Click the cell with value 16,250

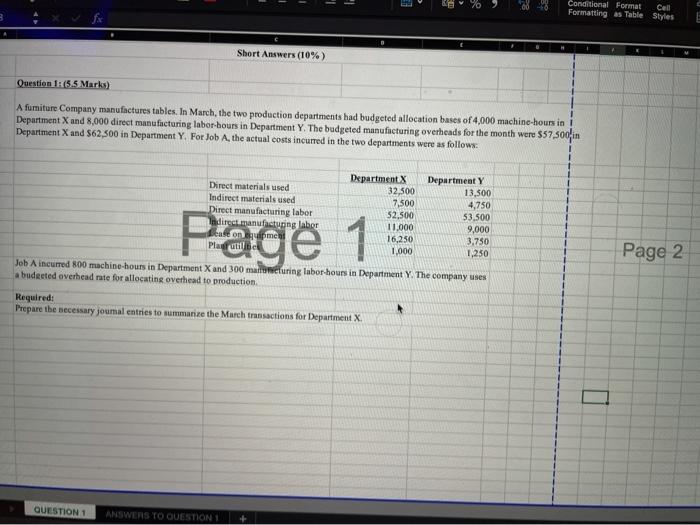400,239
